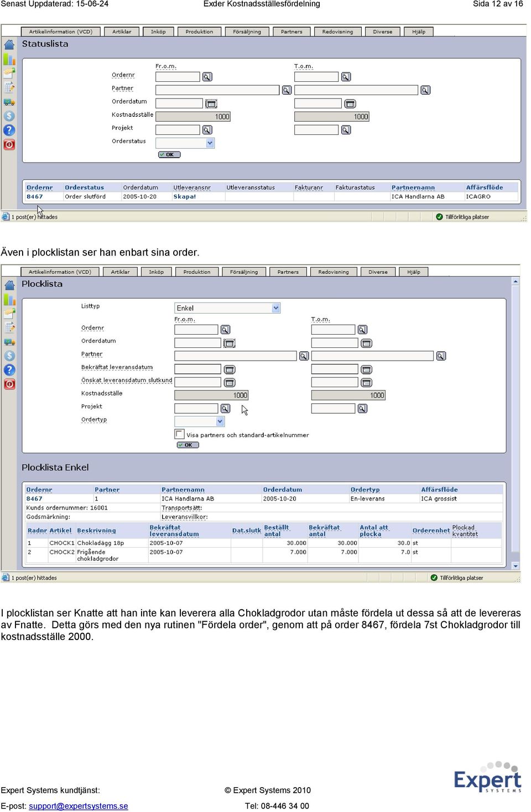Click the support@expertsystems.se email link

pyautogui.click(x=79, y=806)
